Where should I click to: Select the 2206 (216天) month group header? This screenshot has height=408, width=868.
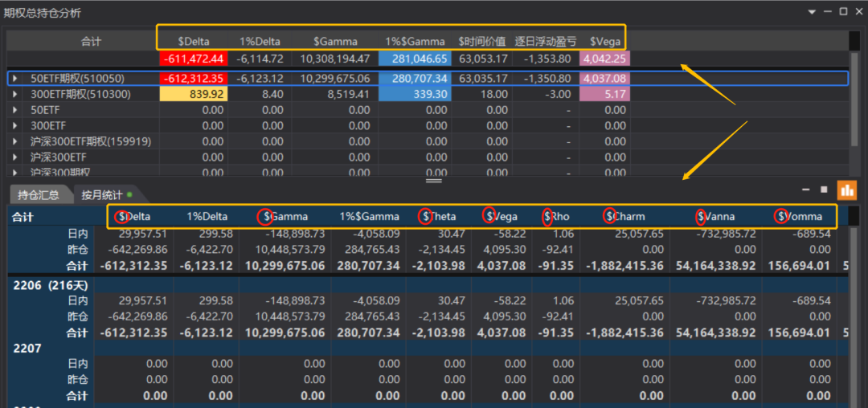[x=51, y=286]
